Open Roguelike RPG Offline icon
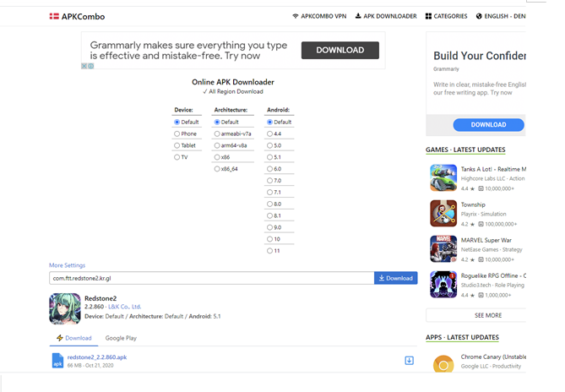This screenshot has height=392, width=565. coord(443,285)
